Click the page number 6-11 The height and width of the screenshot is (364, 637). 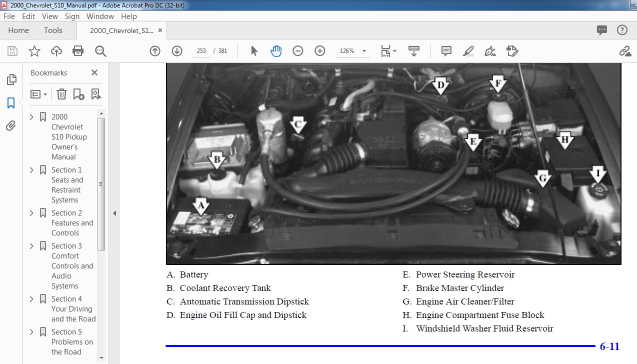tap(609, 346)
